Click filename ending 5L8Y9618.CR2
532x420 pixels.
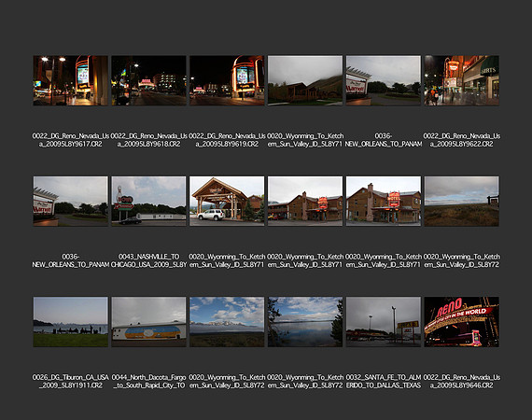[x=148, y=140]
